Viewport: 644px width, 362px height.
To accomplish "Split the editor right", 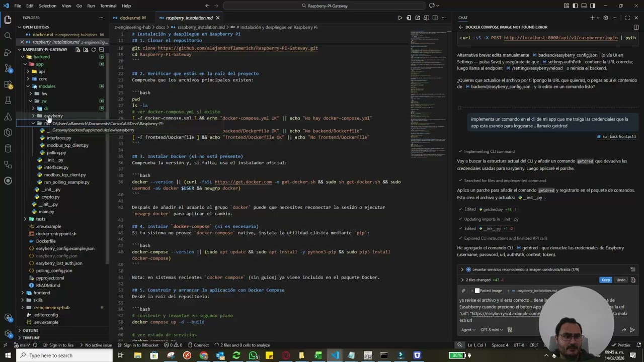I will point(435,18).
